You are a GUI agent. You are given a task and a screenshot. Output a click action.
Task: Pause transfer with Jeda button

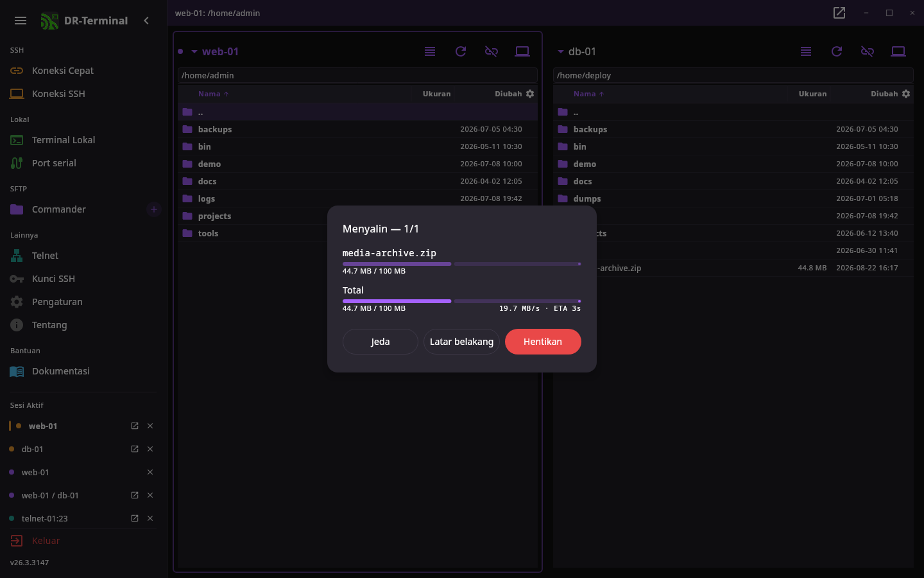(x=381, y=342)
